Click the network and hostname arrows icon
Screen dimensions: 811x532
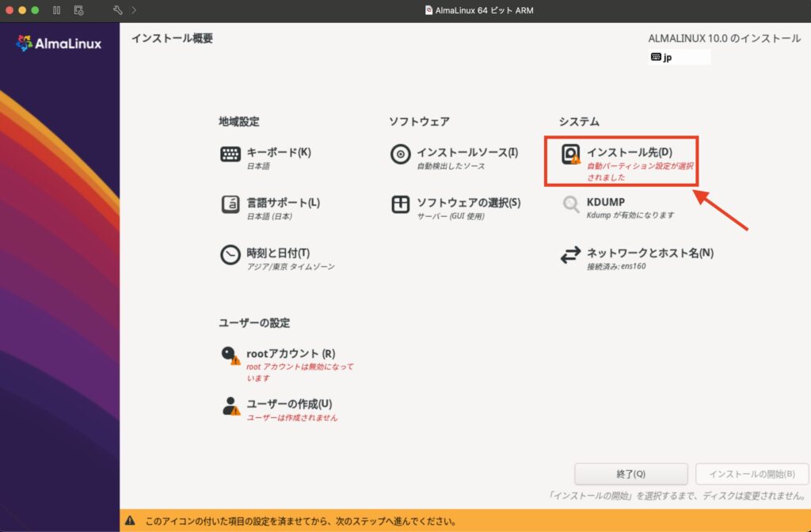coord(570,255)
